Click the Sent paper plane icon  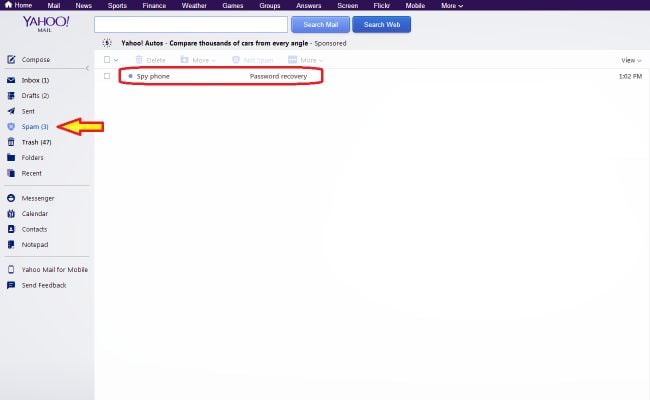[x=11, y=111]
